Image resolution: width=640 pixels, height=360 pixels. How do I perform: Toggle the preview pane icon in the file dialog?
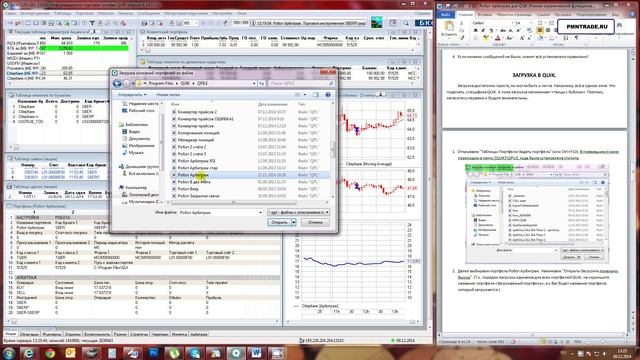click(316, 95)
